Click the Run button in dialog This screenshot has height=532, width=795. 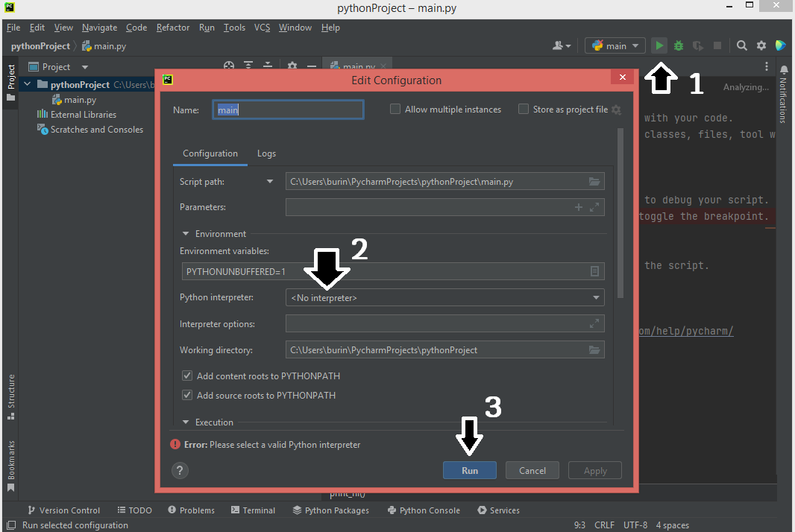point(470,470)
